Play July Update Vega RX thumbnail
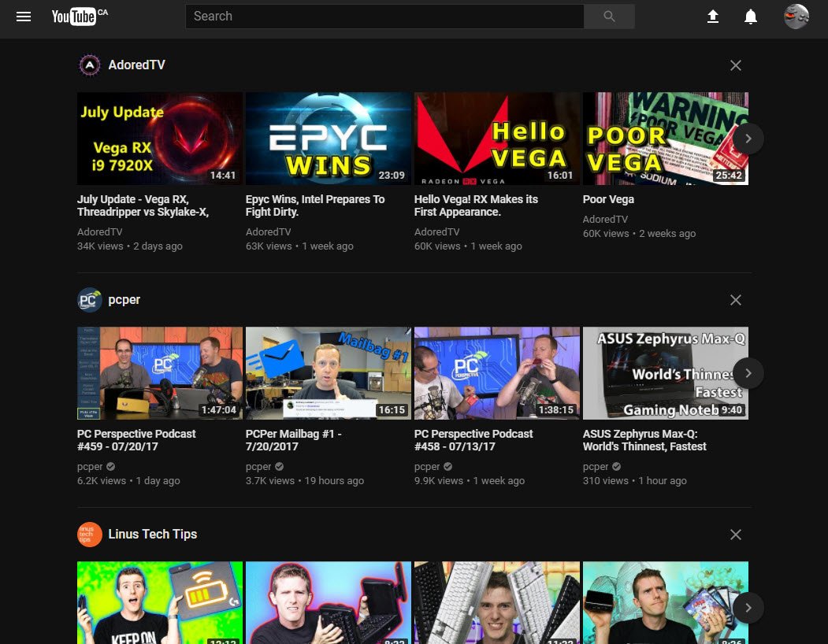The height and width of the screenshot is (644, 828). pyautogui.click(x=159, y=139)
